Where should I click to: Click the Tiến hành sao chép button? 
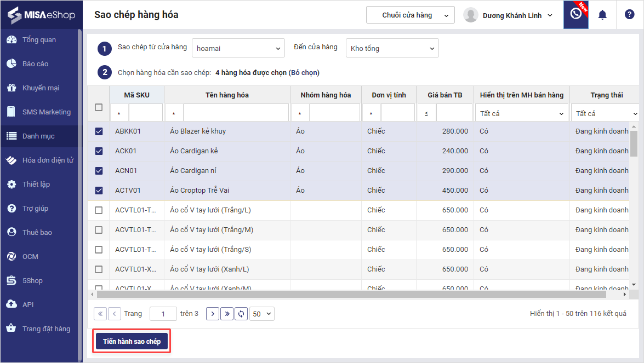tap(132, 341)
